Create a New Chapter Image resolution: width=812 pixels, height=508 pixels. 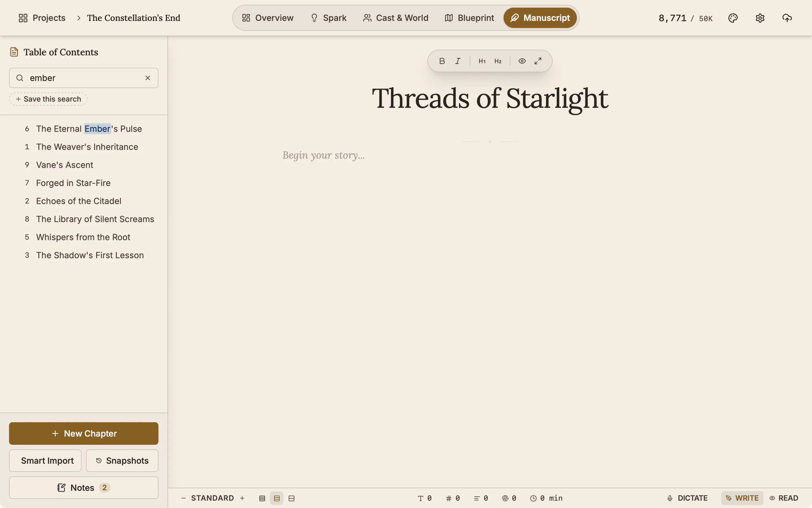coord(83,433)
